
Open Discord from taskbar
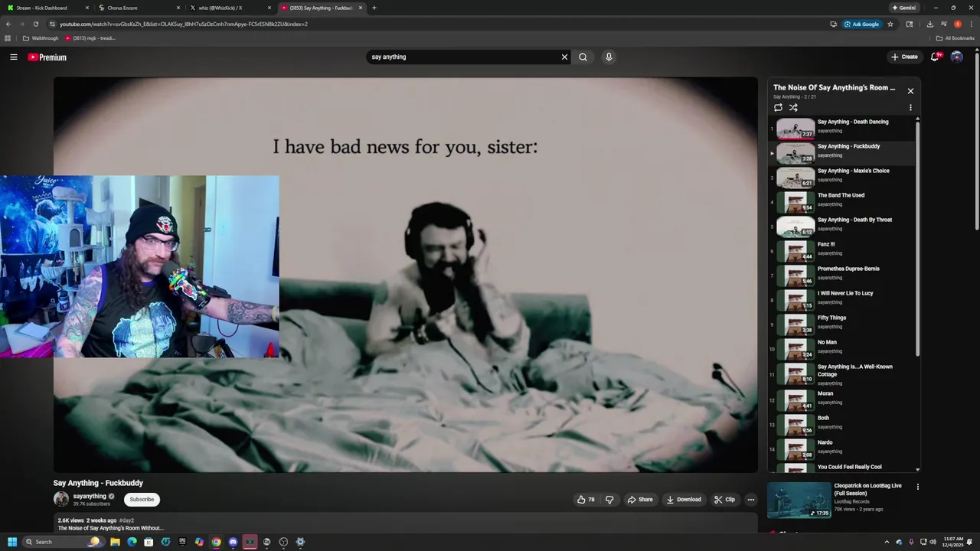click(x=233, y=542)
